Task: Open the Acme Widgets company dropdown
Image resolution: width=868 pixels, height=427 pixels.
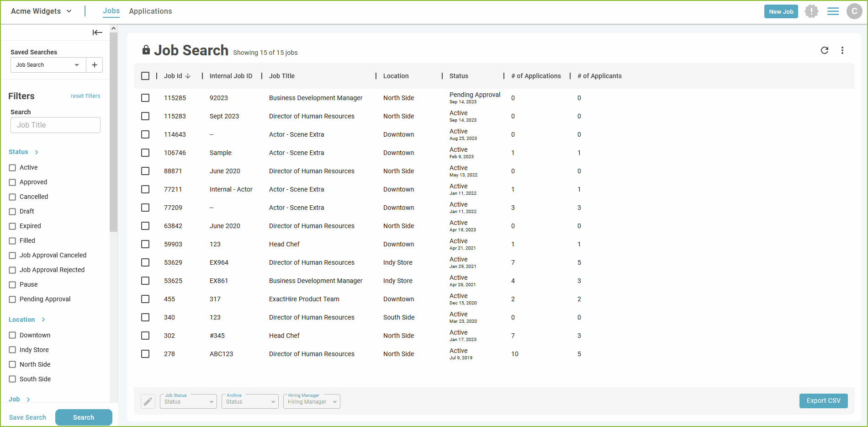Action: [x=41, y=11]
